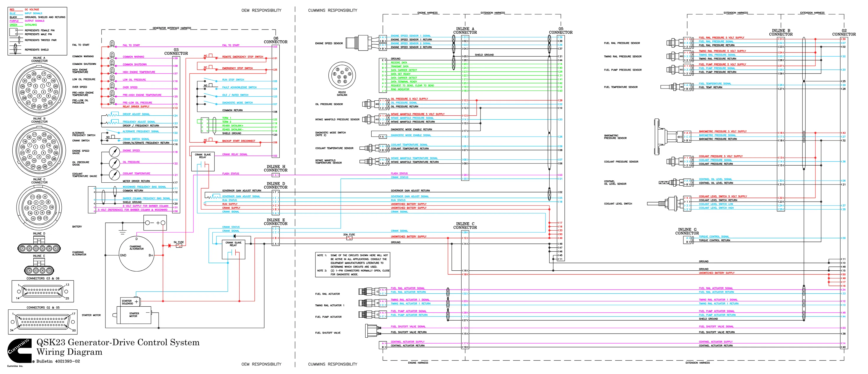This screenshot has width=868, height=374.
Task: Click the 'QSK23 Generator-Drive Control System' title
Action: click(118, 342)
